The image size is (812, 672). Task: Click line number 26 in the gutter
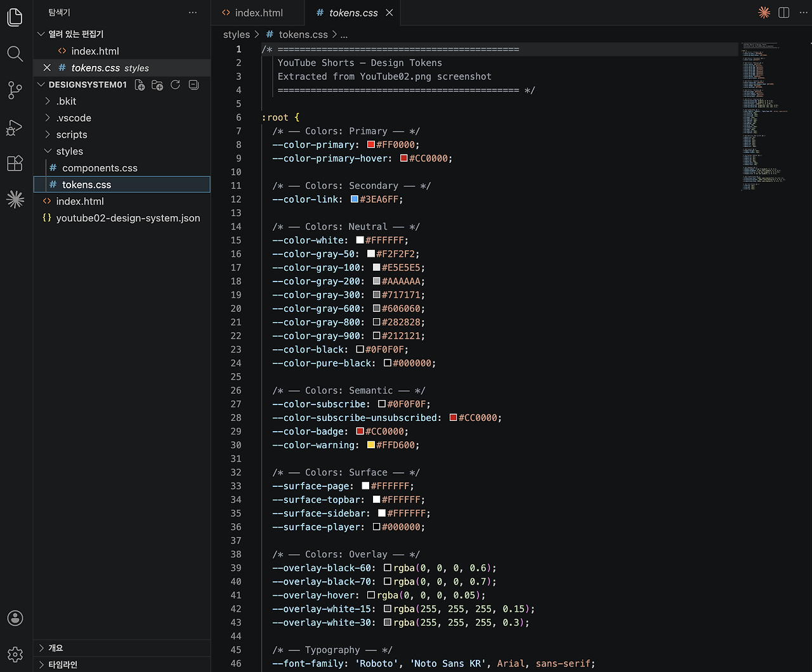(x=236, y=391)
